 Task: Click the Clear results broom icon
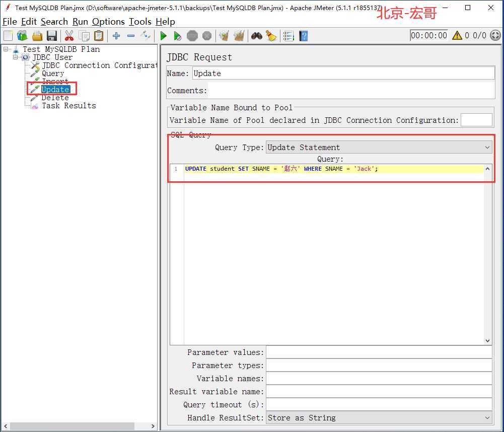coord(224,36)
